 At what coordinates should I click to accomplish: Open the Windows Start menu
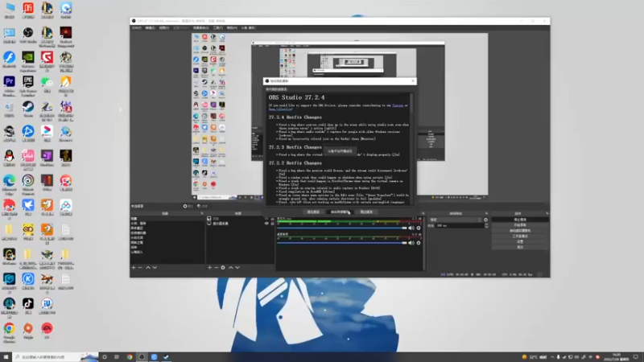tap(6, 357)
